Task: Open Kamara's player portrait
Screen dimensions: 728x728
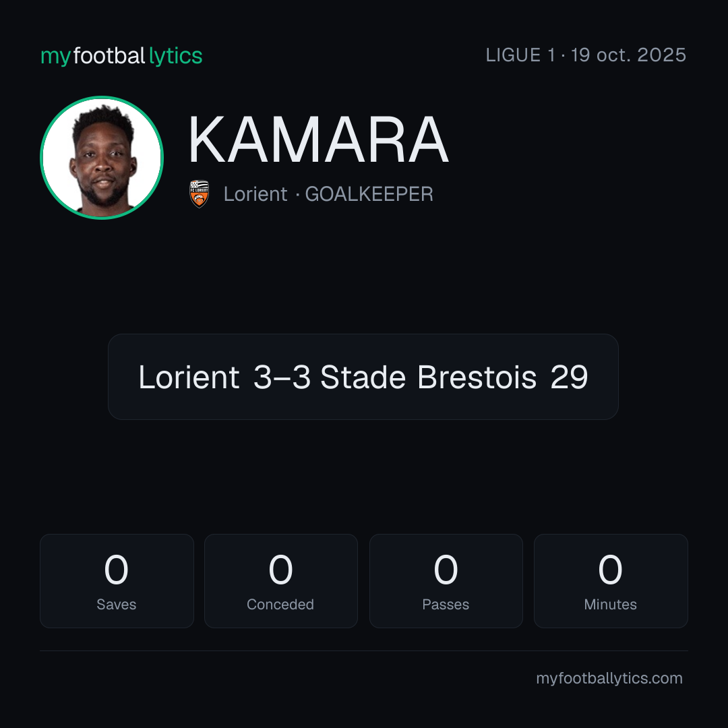Action: pos(102,157)
